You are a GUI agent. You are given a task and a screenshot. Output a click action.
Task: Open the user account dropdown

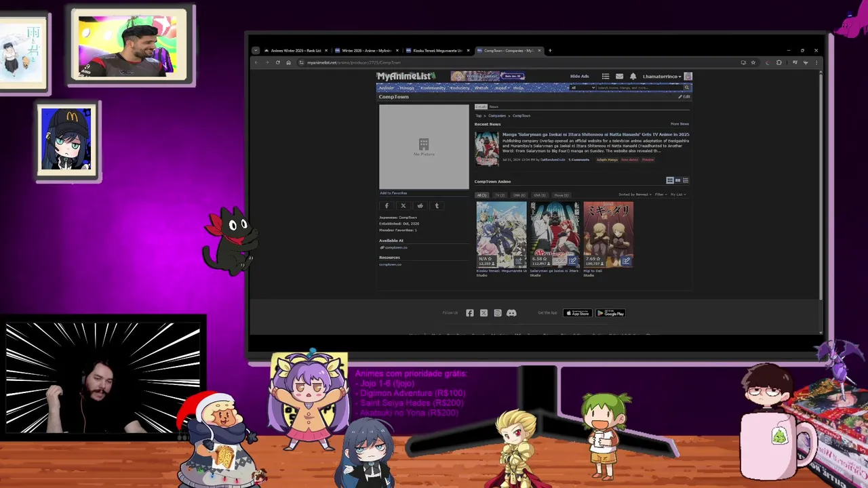coord(662,77)
